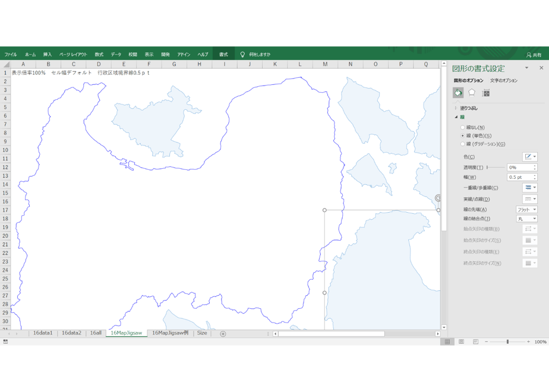The width and height of the screenshot is (549, 392).
Task: Select the 線なし(N) radio button
Action: tap(462, 127)
